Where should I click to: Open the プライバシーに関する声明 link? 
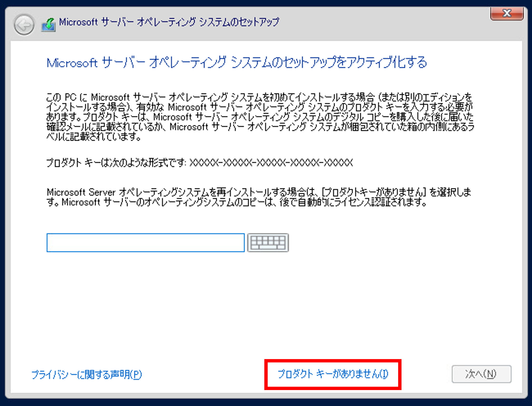86,375
